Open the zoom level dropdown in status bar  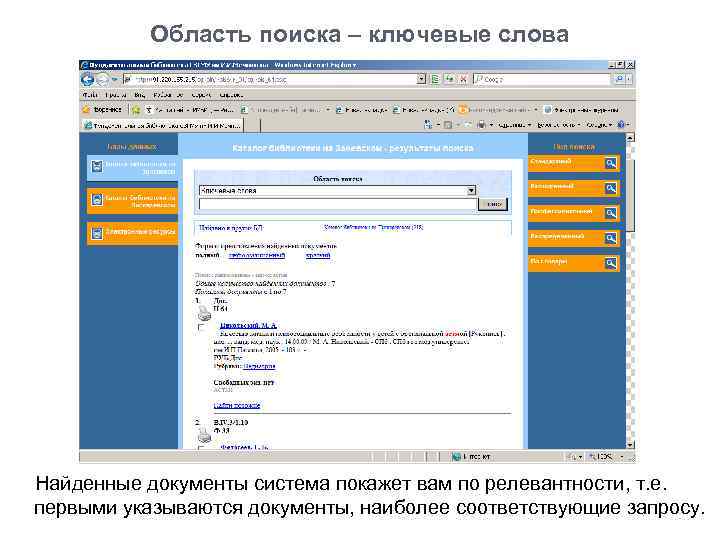(622, 456)
